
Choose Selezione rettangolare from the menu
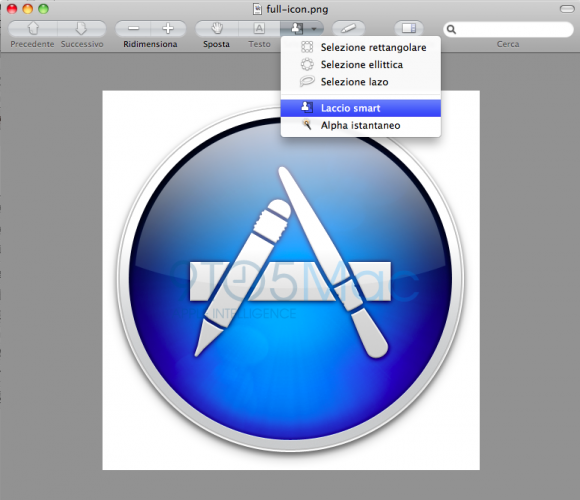pyautogui.click(x=361, y=47)
